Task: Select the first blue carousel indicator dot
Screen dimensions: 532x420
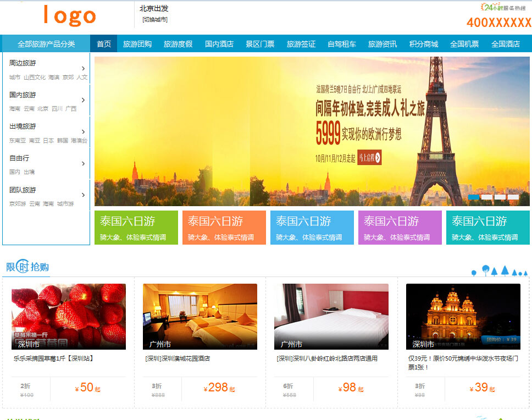Action: (474, 196)
